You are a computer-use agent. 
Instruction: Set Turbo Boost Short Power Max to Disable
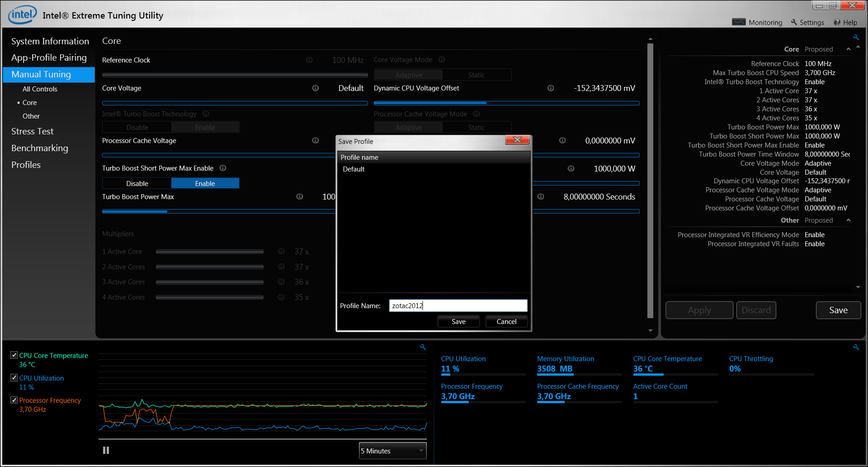click(137, 183)
